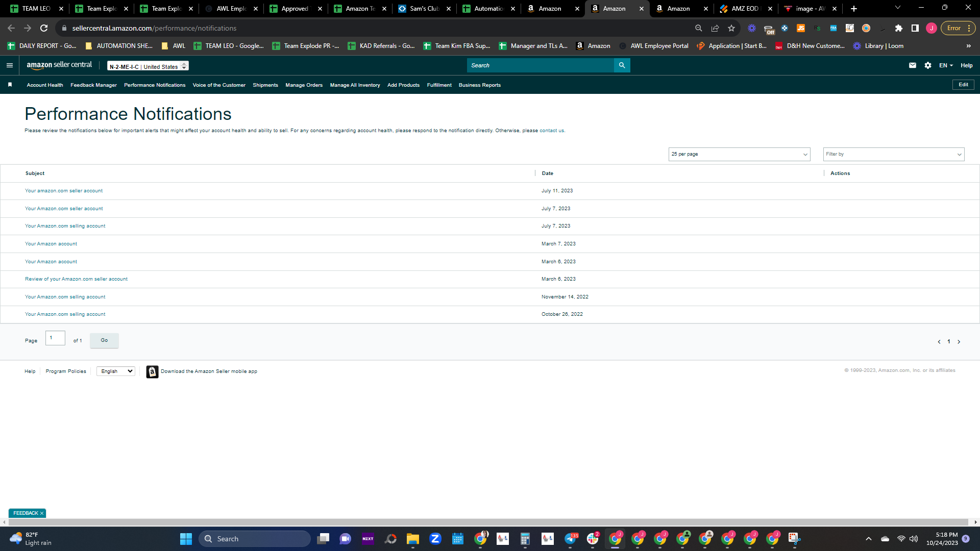Screen dimensions: 980x551
Task: Open the Help link in header
Action: tap(967, 65)
